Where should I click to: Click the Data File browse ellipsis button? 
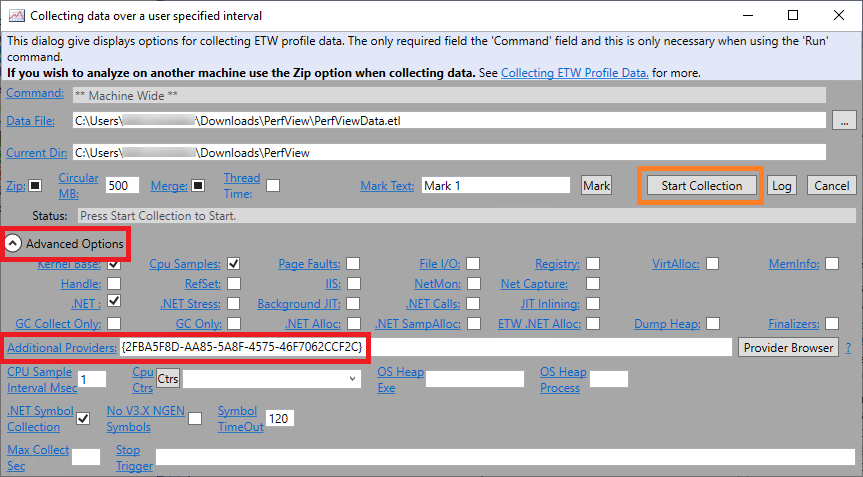[x=843, y=120]
